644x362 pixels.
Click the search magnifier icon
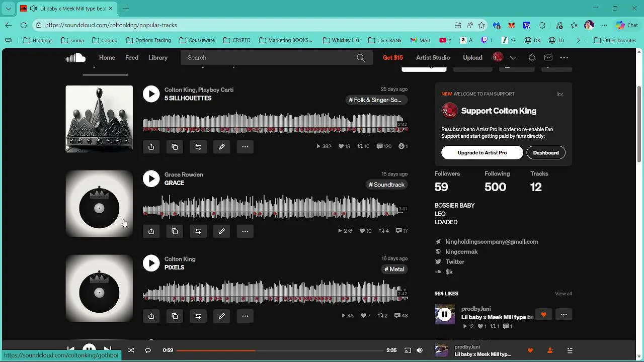(x=361, y=58)
